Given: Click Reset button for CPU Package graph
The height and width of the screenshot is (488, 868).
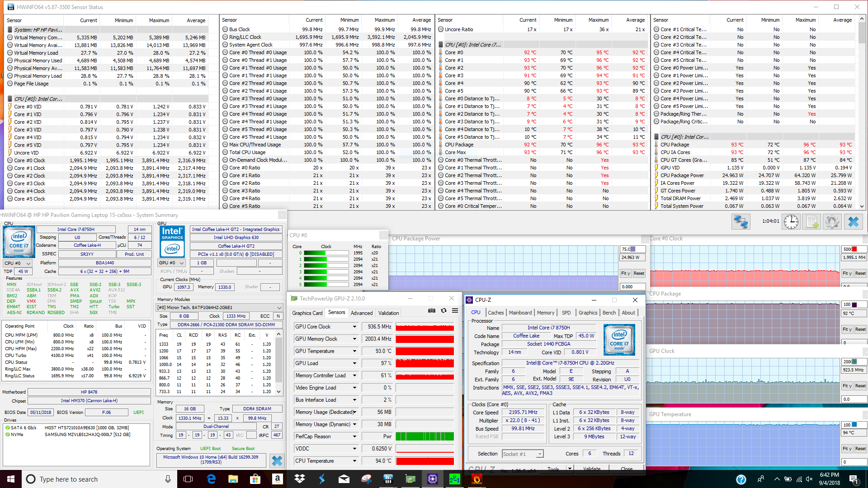Looking at the screenshot, I should click(860, 329).
